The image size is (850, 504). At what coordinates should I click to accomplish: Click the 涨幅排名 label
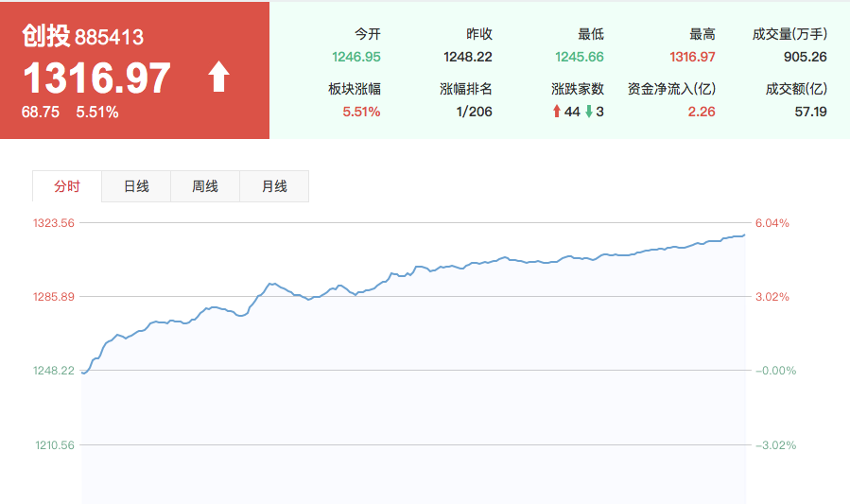click(x=466, y=89)
